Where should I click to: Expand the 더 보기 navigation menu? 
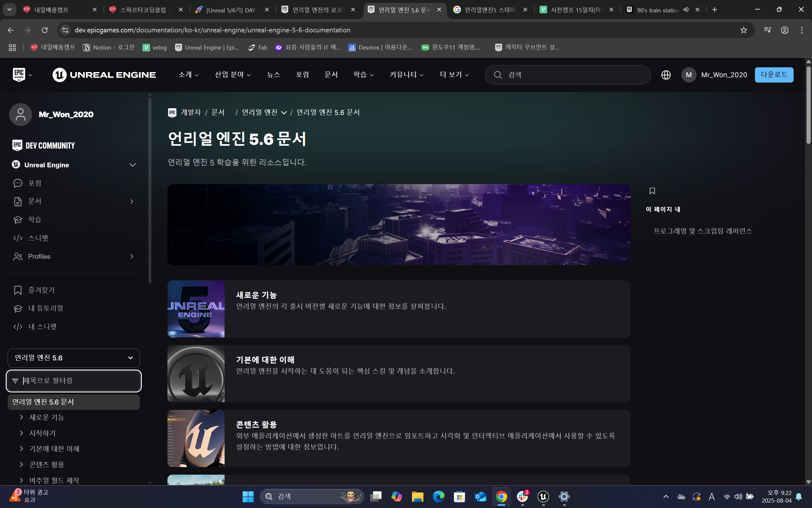click(x=454, y=75)
